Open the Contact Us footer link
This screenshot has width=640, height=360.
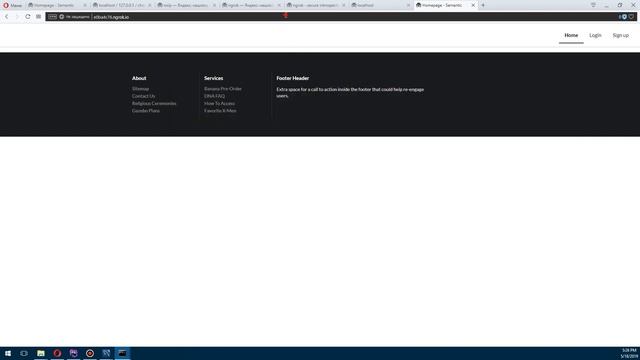(x=143, y=96)
